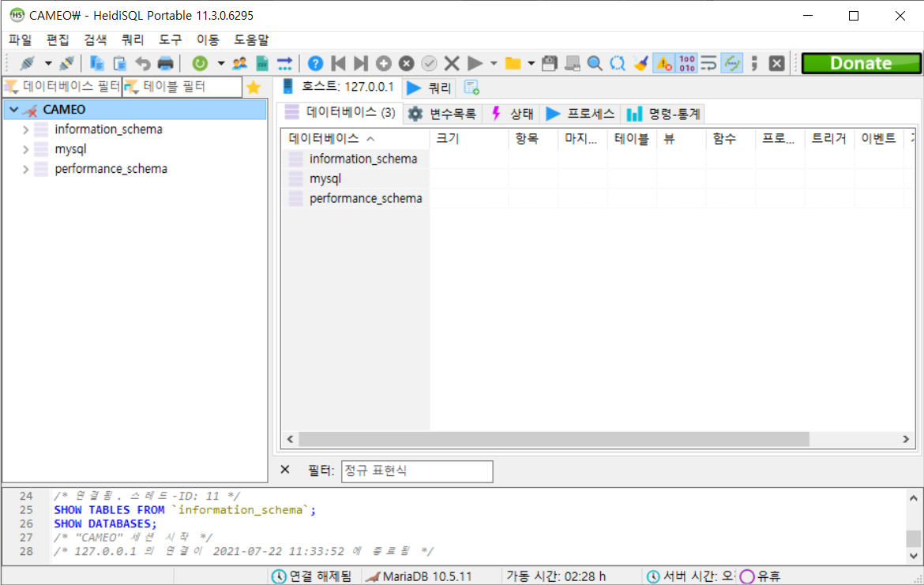Click the horizontal scrollbar of database grid
924x585 pixels.
(554, 439)
